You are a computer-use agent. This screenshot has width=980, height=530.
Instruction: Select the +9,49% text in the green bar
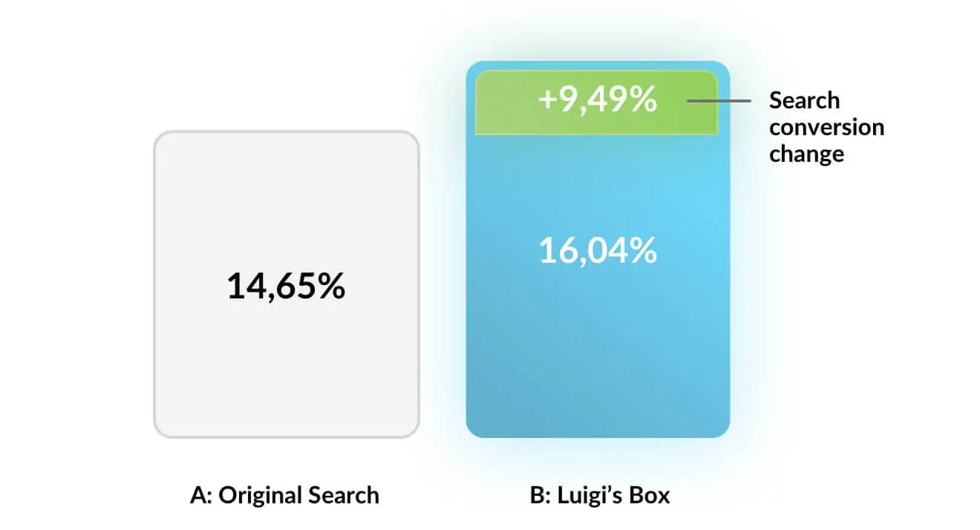(x=598, y=100)
